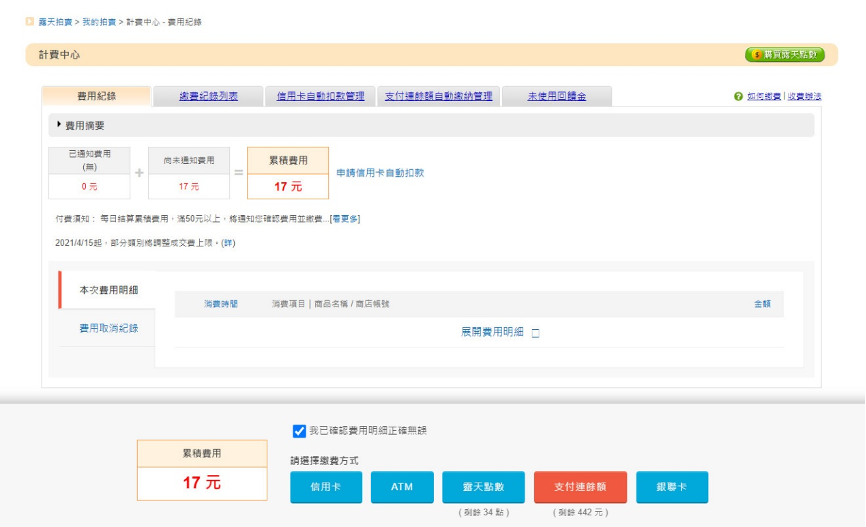Switch to 信用卡自動扣款管理 tab

pos(320,96)
